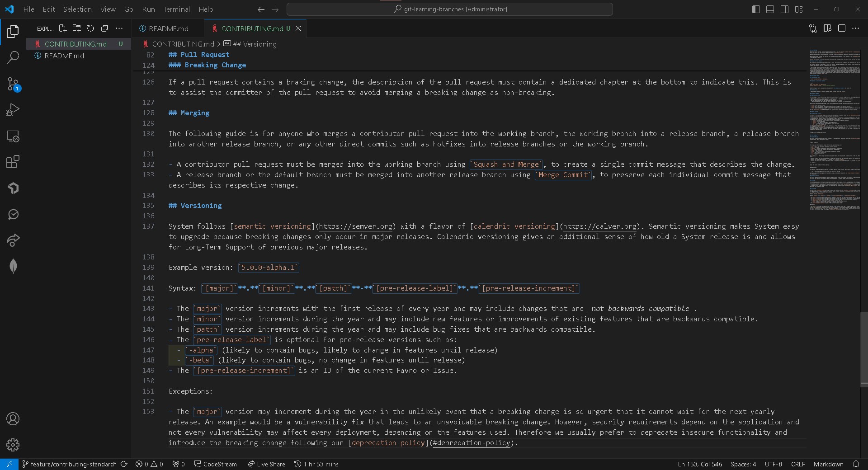Image resolution: width=868 pixels, height=470 pixels.
Task: Open the Source Control view
Action: [x=13, y=84]
